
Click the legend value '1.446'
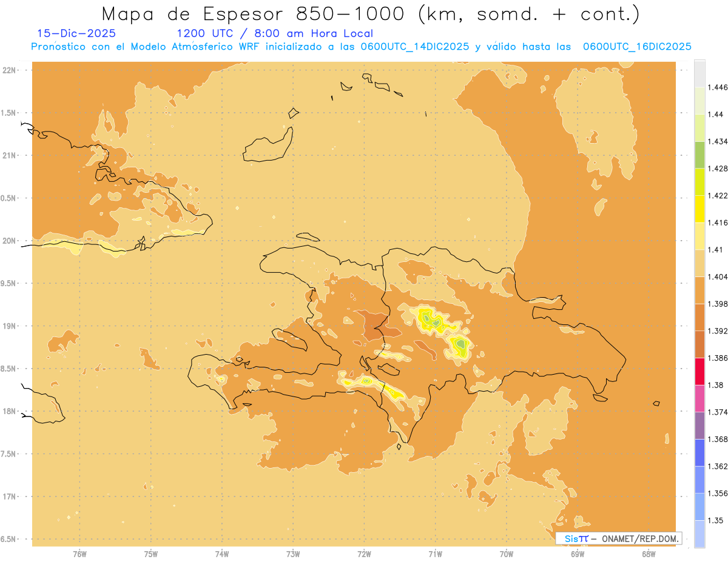tap(718, 87)
